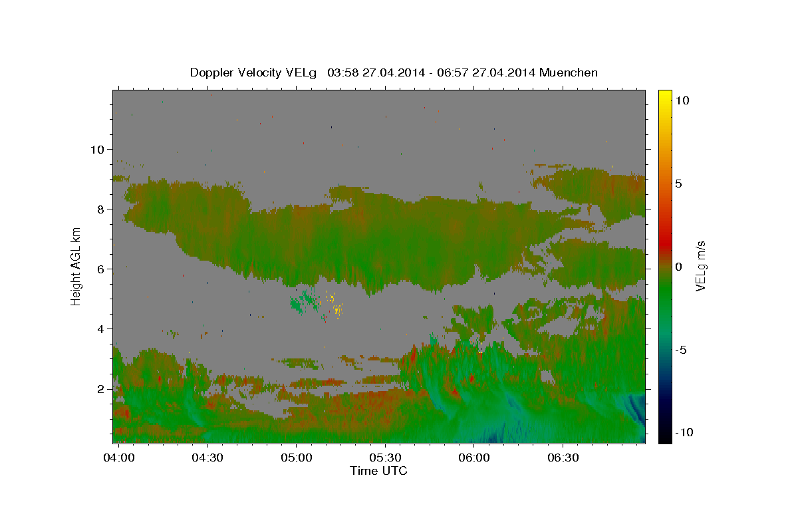Image resolution: width=798 pixels, height=532 pixels.
Task: Click the height tick label '4'
Action: [x=100, y=329]
